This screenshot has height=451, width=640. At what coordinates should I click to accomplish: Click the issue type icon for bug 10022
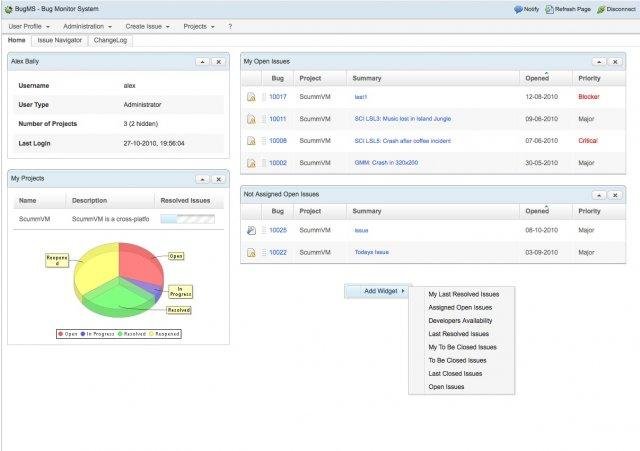tap(251, 253)
